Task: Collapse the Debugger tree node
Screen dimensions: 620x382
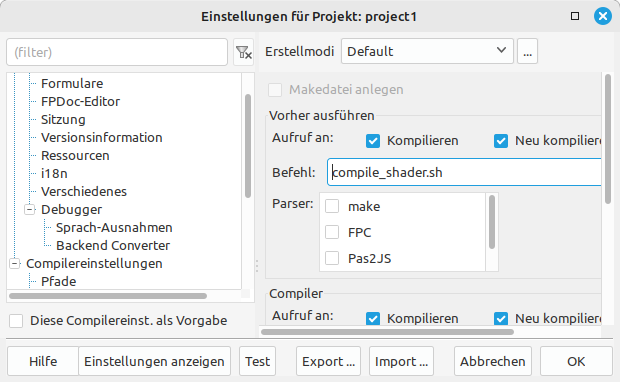Action: pos(30,209)
